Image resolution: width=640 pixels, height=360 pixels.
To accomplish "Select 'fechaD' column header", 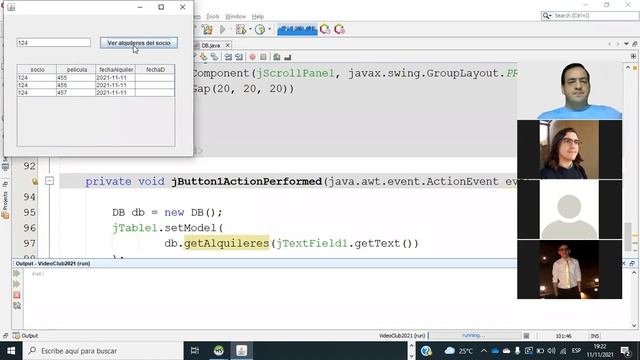I will tap(155, 69).
